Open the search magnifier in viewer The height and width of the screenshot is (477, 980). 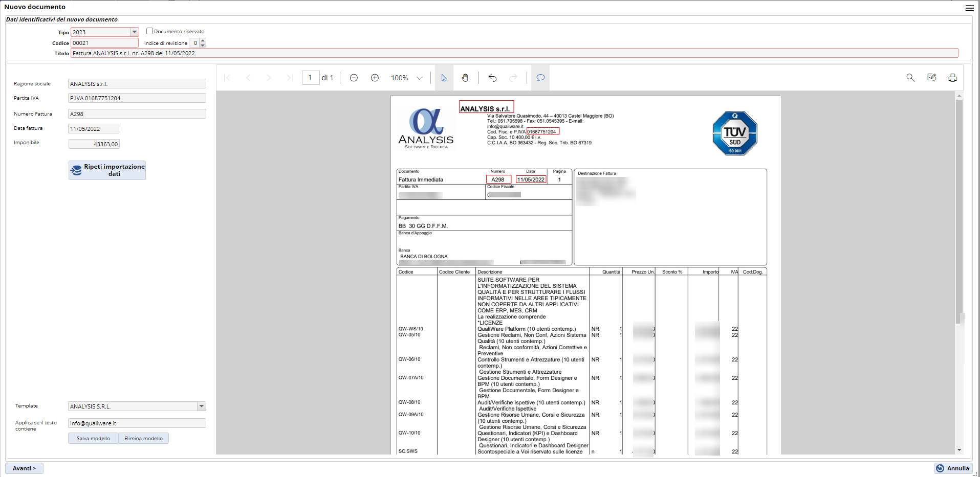coord(910,78)
